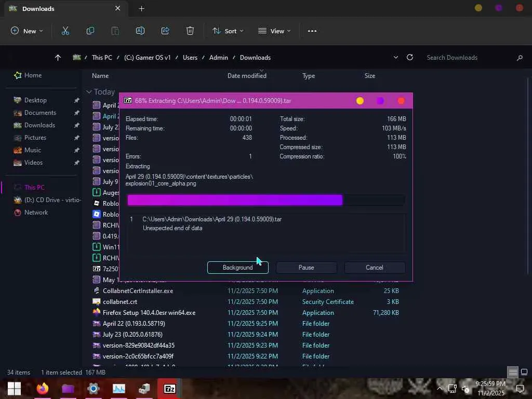532x399 pixels.
Task: Expand the address bar history dropdown
Action: (395, 58)
